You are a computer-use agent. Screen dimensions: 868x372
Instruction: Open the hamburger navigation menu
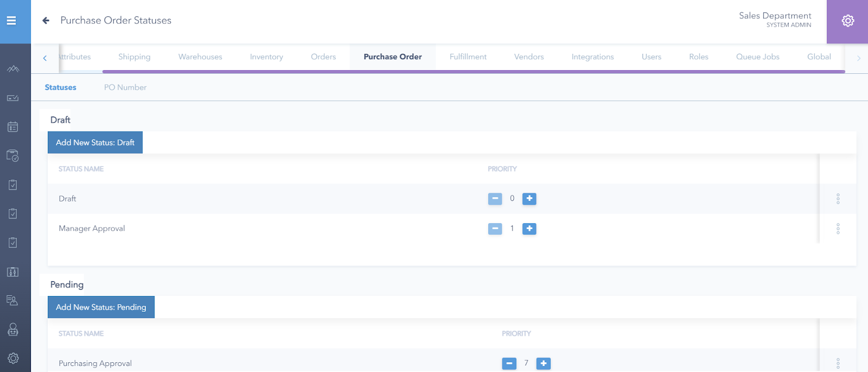[x=11, y=21]
